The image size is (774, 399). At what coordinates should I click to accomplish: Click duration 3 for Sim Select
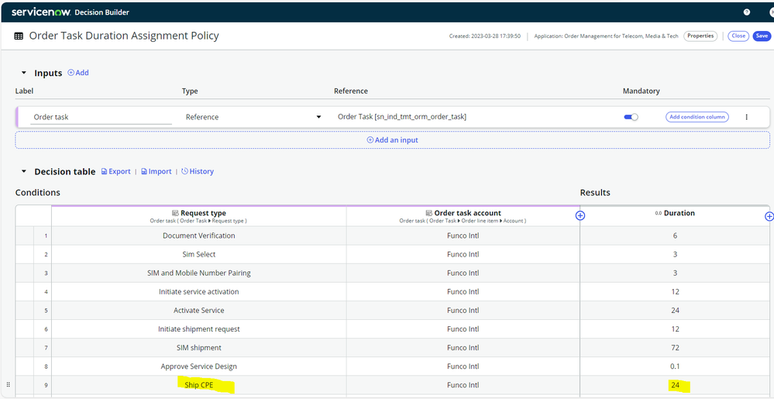coord(675,254)
